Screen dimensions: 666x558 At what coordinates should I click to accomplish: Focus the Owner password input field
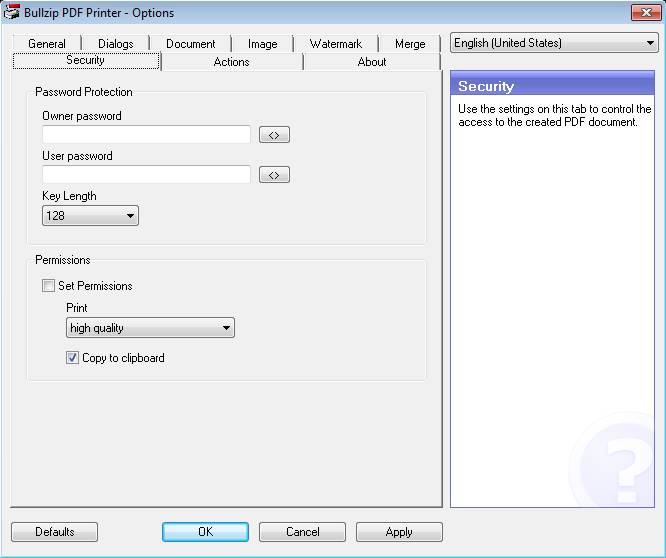[146, 135]
